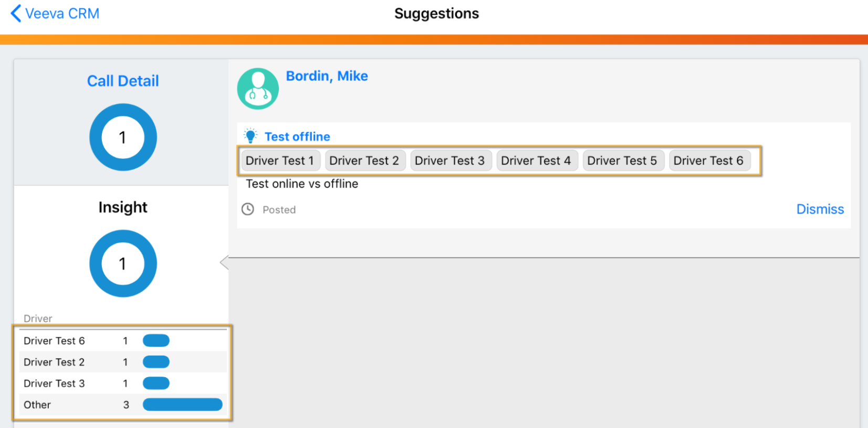Go back to Veeva CRM

[x=62, y=14]
